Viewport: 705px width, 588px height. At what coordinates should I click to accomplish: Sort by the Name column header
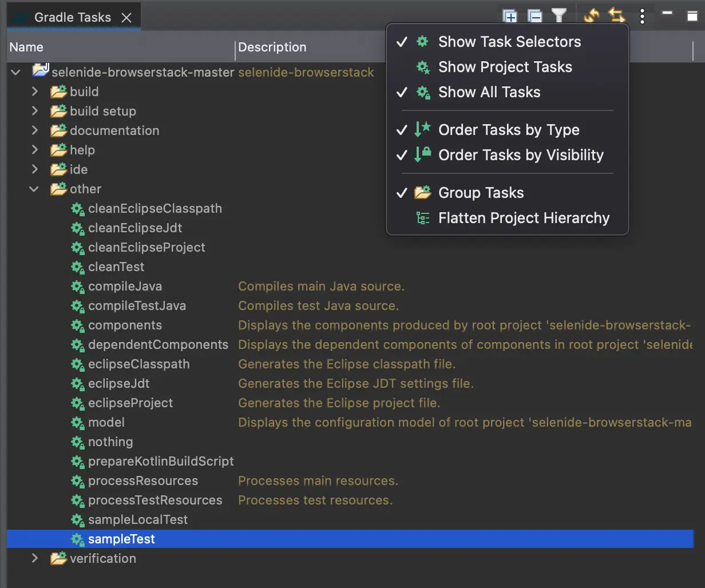pos(26,47)
